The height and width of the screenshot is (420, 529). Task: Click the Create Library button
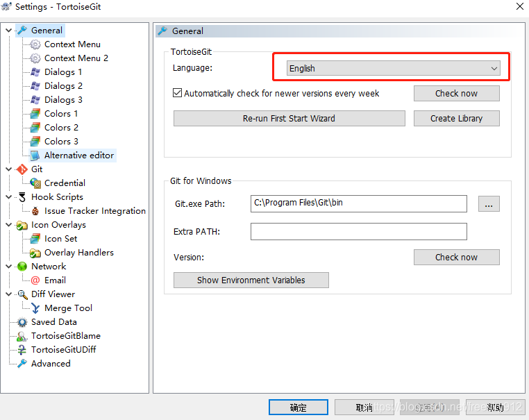click(x=456, y=119)
